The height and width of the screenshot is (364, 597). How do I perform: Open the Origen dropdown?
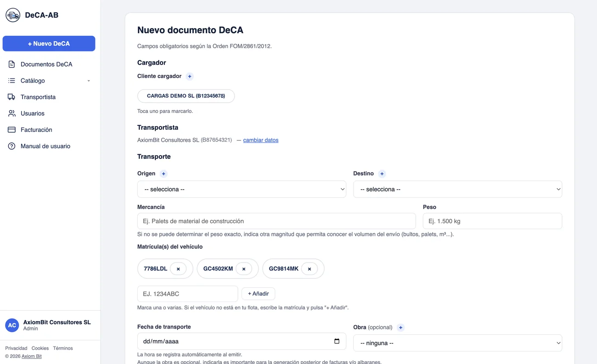click(242, 189)
